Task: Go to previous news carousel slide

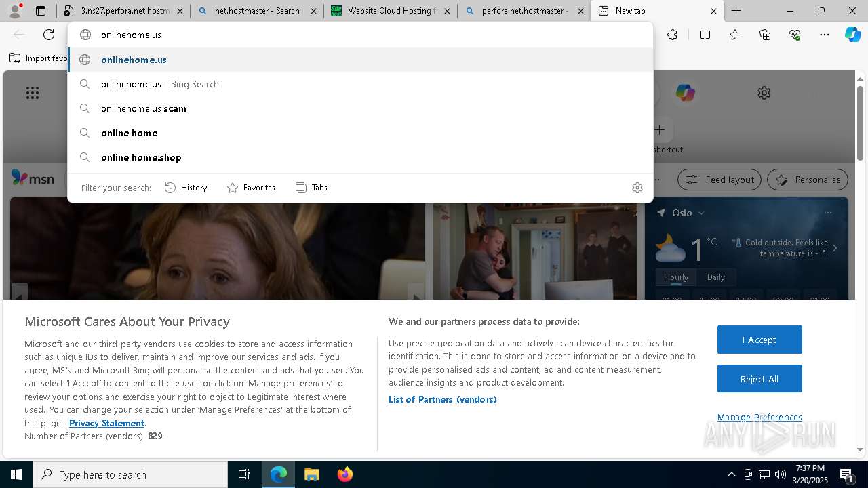Action: [19, 293]
